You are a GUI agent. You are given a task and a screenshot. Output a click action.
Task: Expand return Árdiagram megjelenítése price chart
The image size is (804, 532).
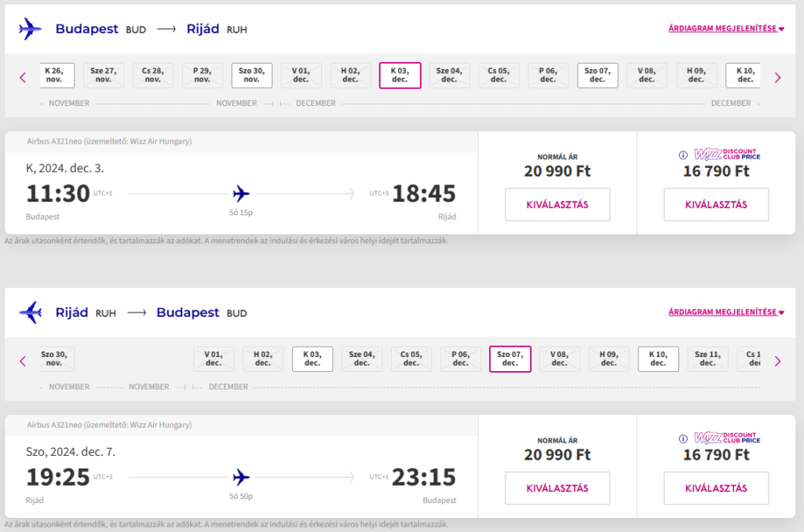pyautogui.click(x=725, y=312)
